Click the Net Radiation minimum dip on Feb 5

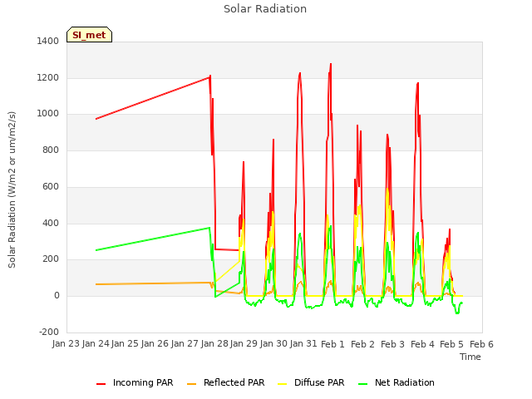(x=457, y=313)
